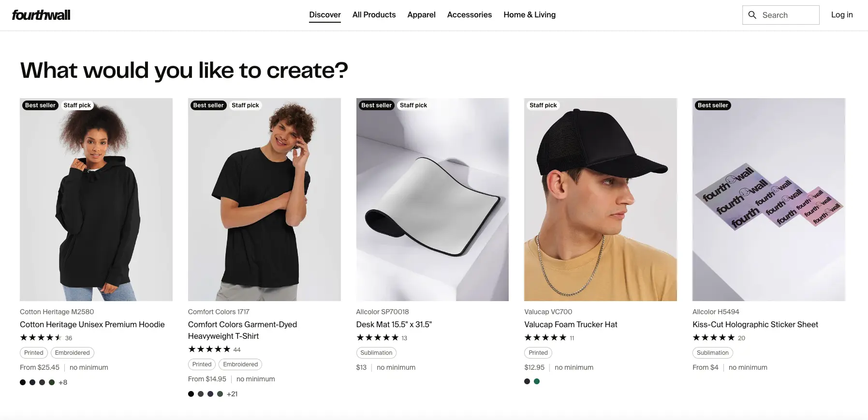Click the Embroidered tag under the hoodie
This screenshot has height=420, width=868.
(72, 353)
